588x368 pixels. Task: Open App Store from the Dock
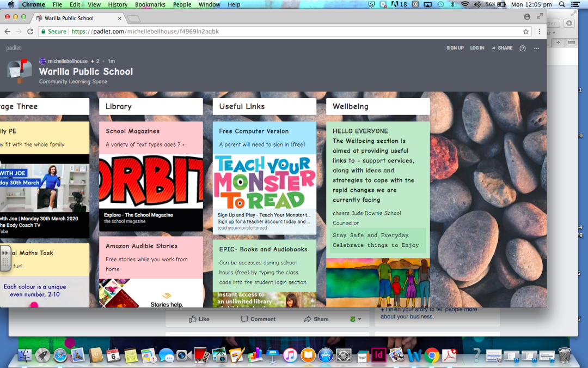click(x=326, y=355)
